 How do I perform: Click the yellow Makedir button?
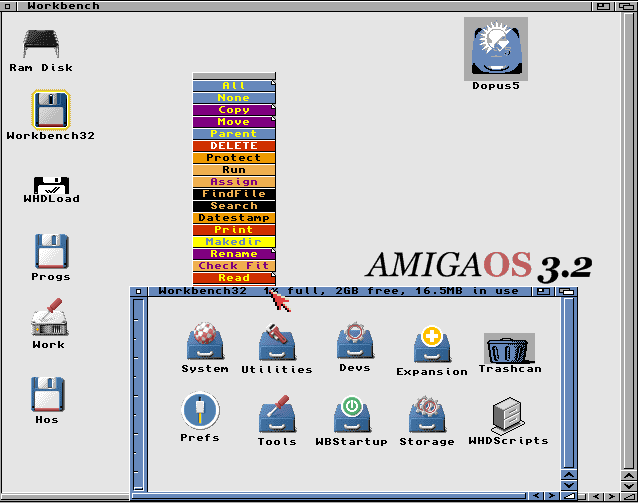234,242
